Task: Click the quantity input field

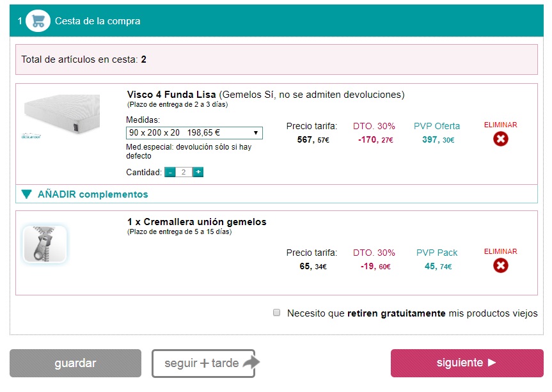Action: pos(184,172)
